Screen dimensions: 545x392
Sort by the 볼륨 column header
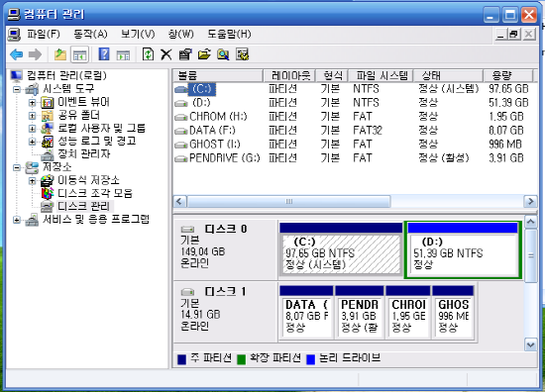(x=218, y=75)
